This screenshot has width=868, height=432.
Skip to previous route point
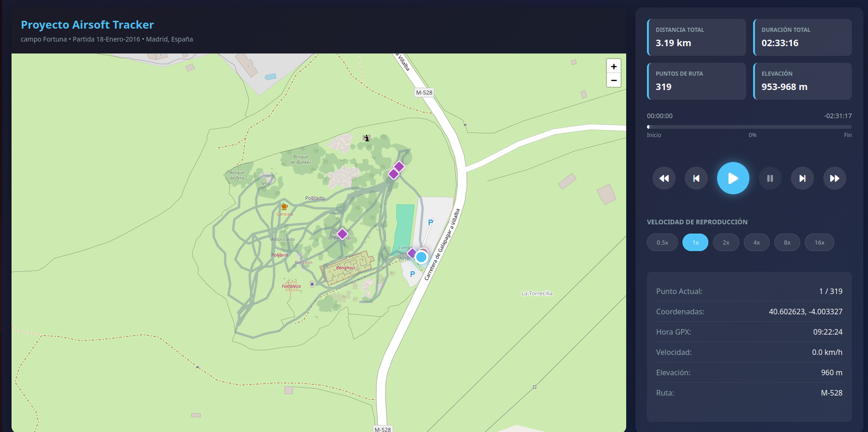pyautogui.click(x=696, y=178)
